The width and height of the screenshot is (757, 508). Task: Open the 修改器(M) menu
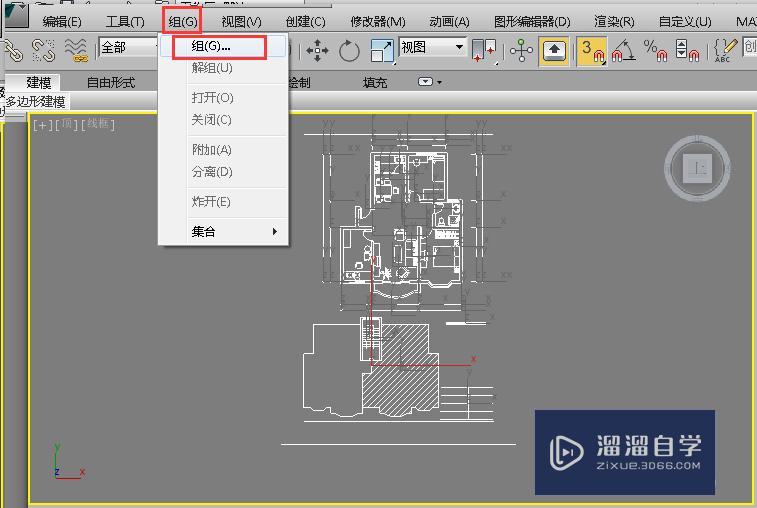click(x=378, y=22)
